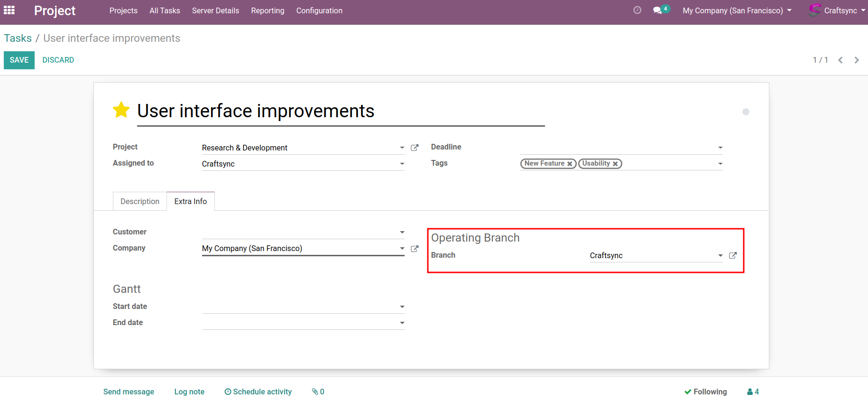Go to the previous record arrow
The width and height of the screenshot is (868, 411).
click(x=840, y=60)
